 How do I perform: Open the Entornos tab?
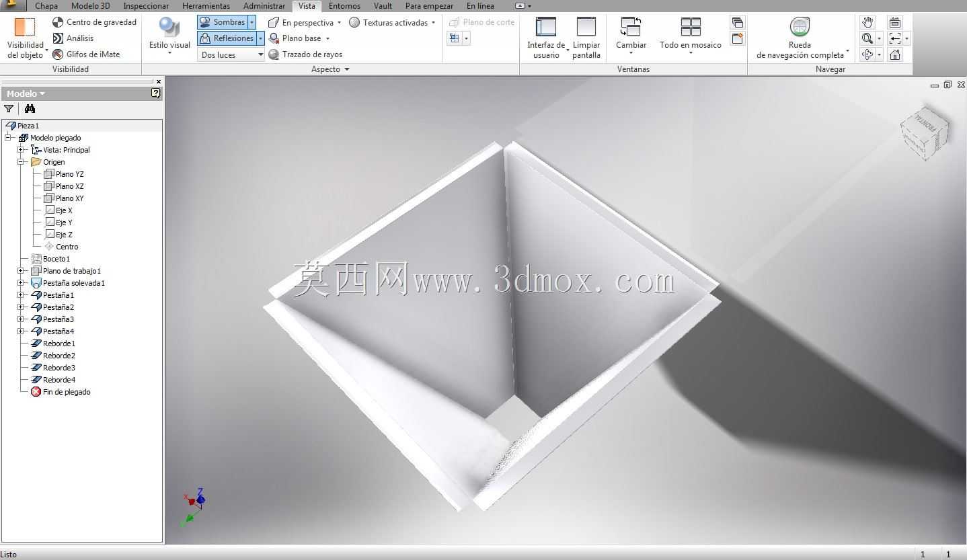click(344, 6)
